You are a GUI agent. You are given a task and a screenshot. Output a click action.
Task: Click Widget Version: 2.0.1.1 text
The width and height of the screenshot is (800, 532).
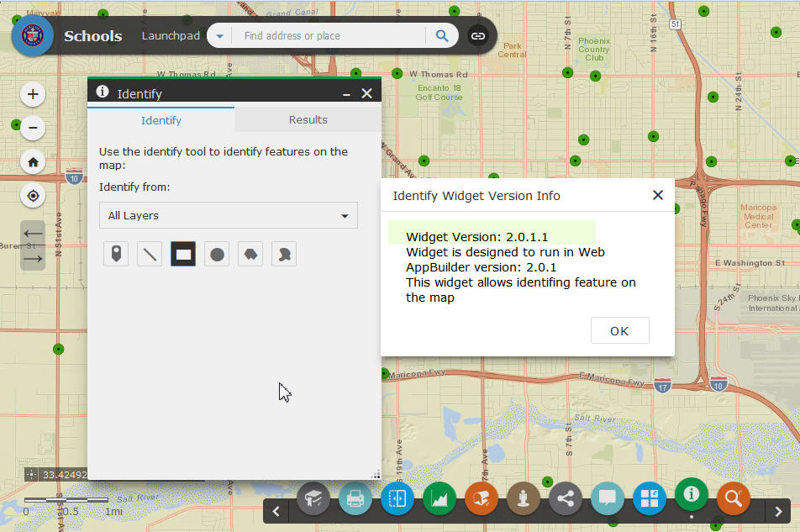476,237
